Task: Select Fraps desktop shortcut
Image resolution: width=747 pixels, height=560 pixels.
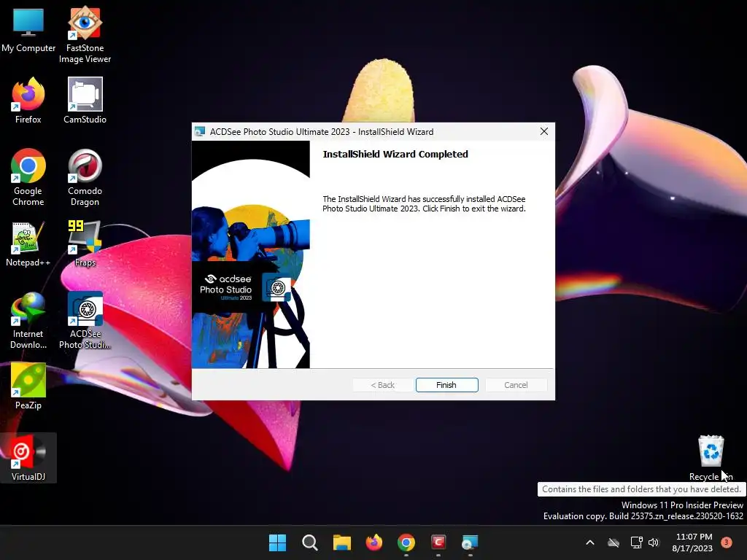Action: click(x=85, y=244)
